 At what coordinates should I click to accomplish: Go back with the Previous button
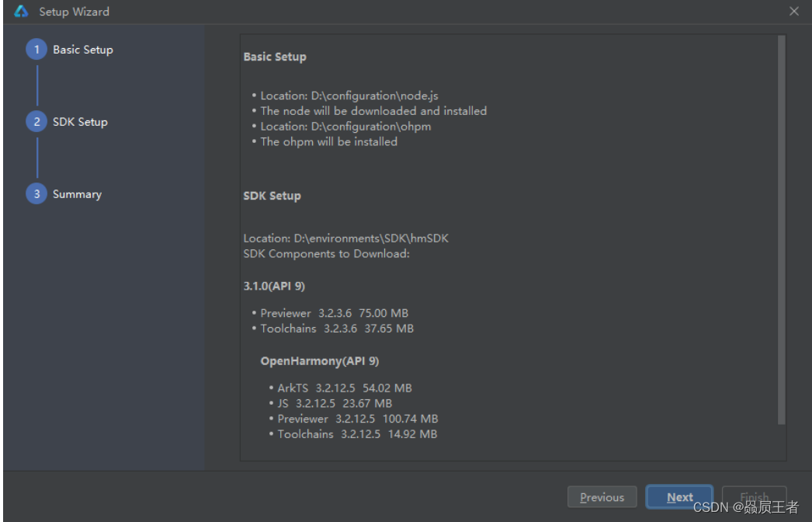(x=602, y=497)
